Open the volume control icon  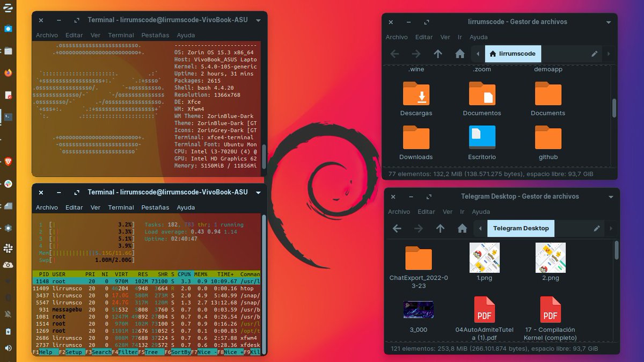[x=8, y=348]
